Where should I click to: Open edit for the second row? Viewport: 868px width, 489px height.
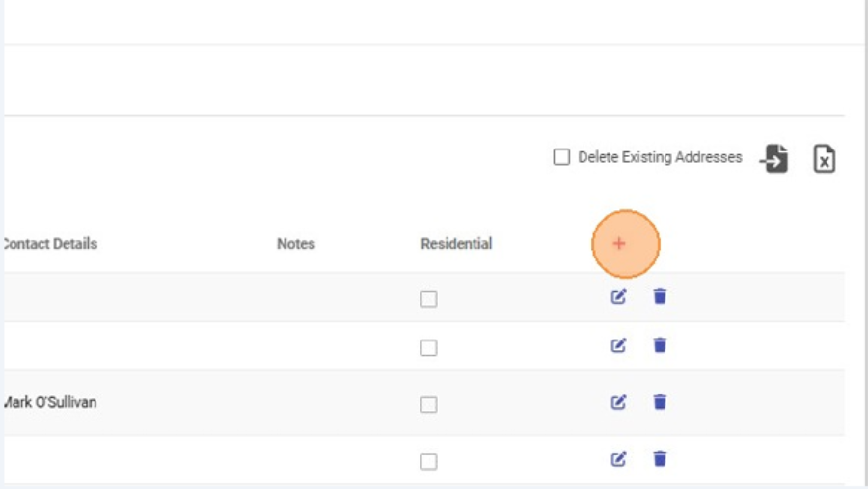click(x=619, y=345)
